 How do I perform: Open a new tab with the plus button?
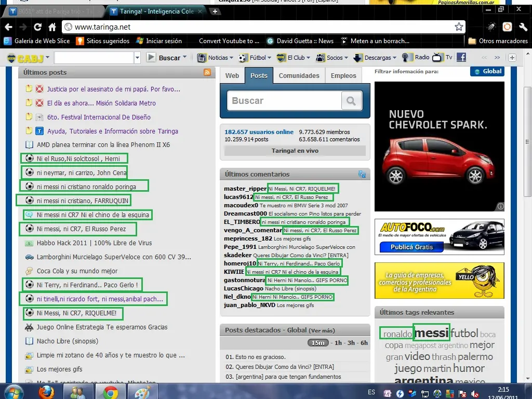(x=215, y=11)
